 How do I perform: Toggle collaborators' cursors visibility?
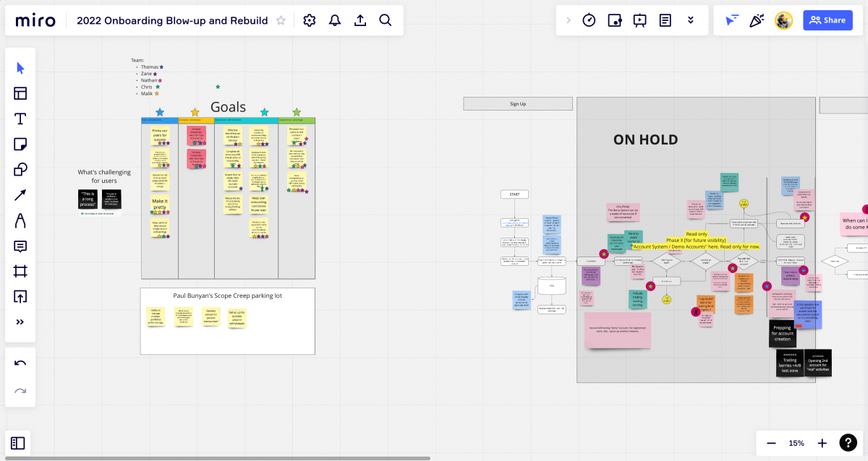732,20
